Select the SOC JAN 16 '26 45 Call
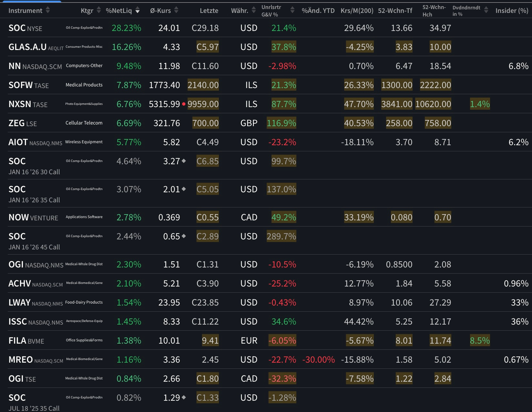Screen dimensions: 532x412 tap(34, 241)
